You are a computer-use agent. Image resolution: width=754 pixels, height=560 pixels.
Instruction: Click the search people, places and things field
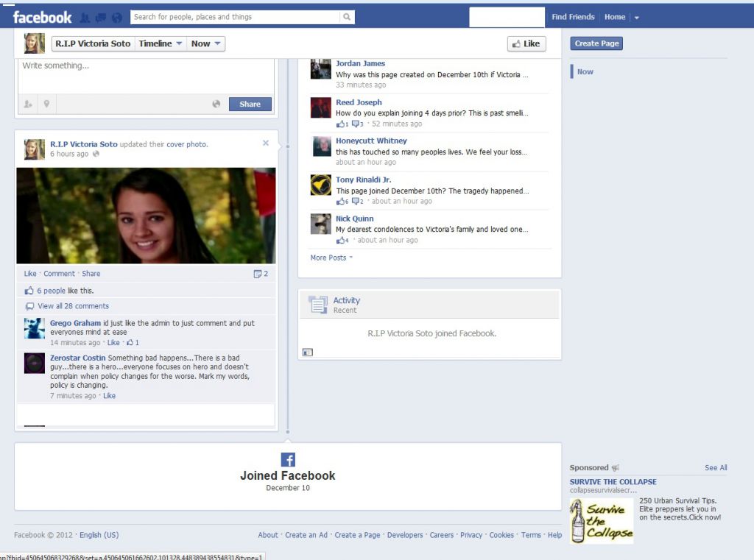point(235,17)
